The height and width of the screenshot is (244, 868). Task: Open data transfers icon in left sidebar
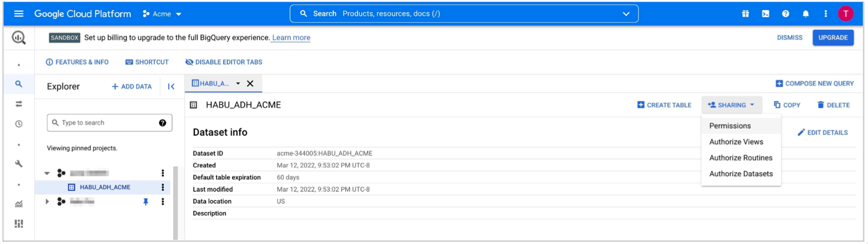(19, 104)
